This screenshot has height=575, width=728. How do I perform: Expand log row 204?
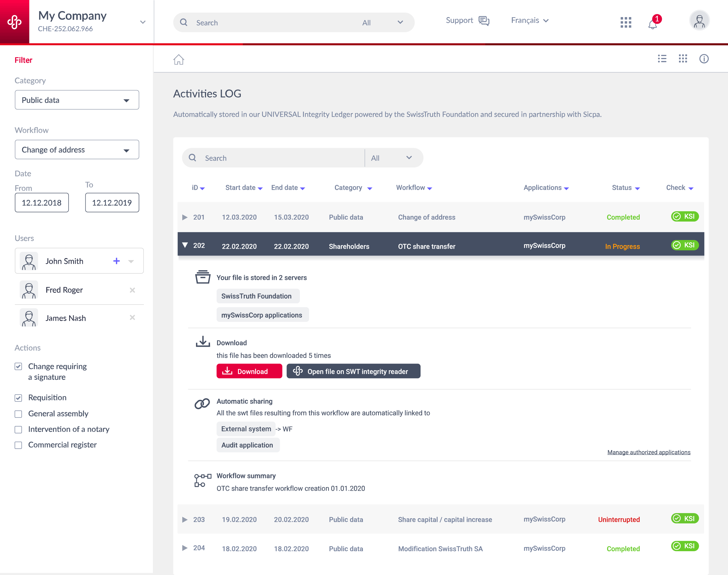pos(185,548)
